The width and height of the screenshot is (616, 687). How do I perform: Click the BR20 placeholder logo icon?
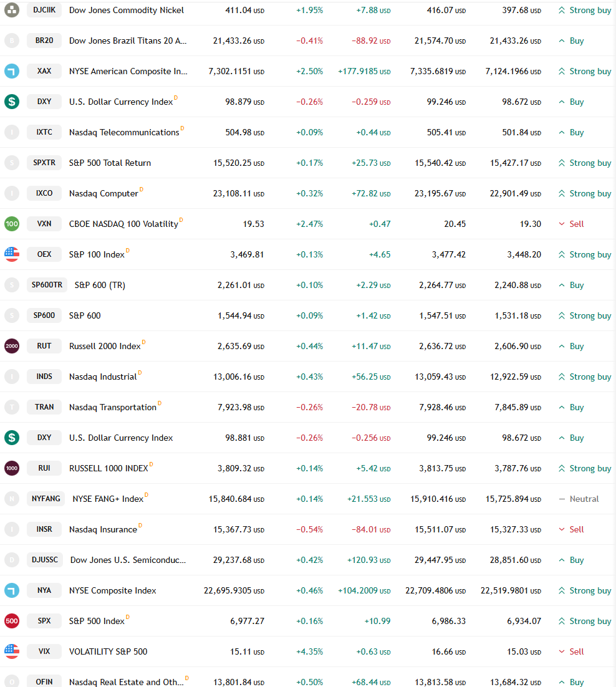click(12, 41)
